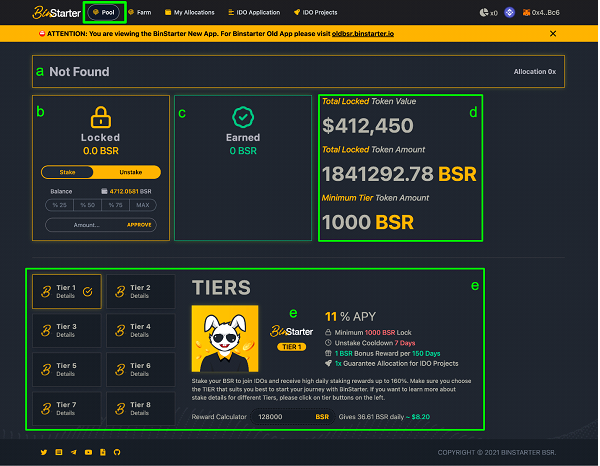Viewport: 600px width, 466px height.
Task: Go to the Farm page
Action: (x=140, y=12)
